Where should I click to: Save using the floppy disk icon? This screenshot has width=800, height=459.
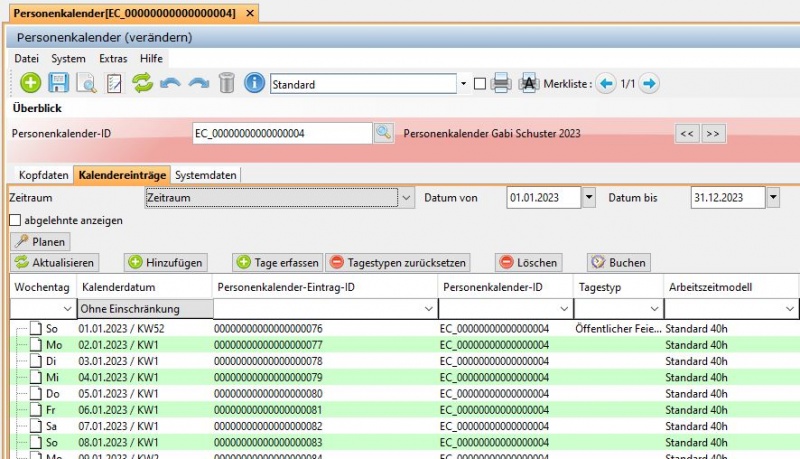tap(59, 84)
